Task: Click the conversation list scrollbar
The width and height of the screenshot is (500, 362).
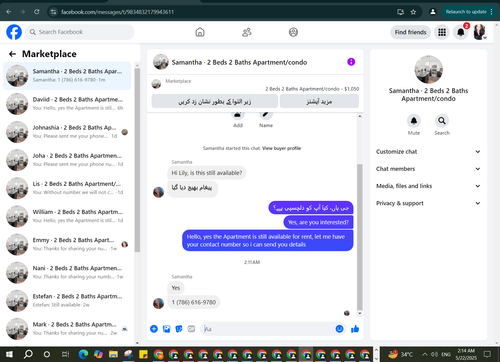Action: (137, 160)
